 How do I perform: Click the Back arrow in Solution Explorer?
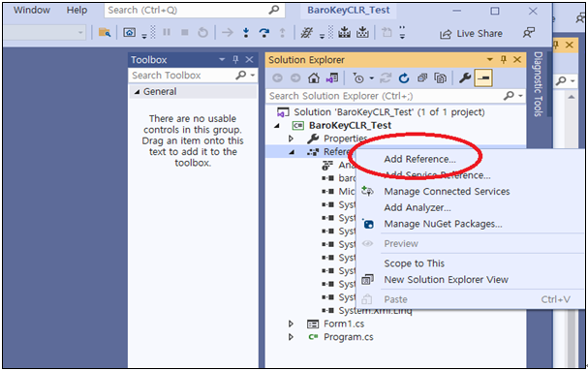click(x=277, y=78)
